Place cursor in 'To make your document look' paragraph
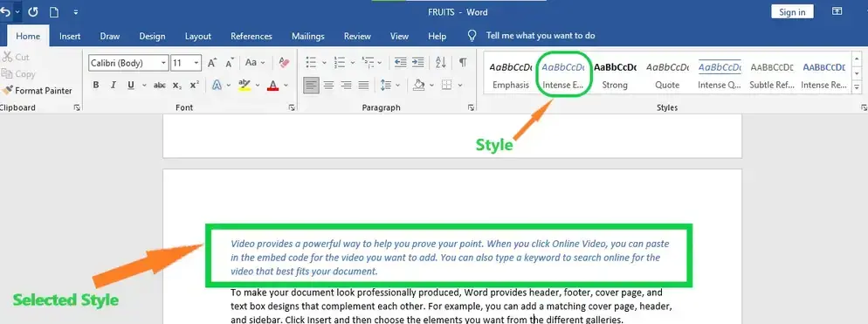The image size is (868, 324). (x=451, y=306)
